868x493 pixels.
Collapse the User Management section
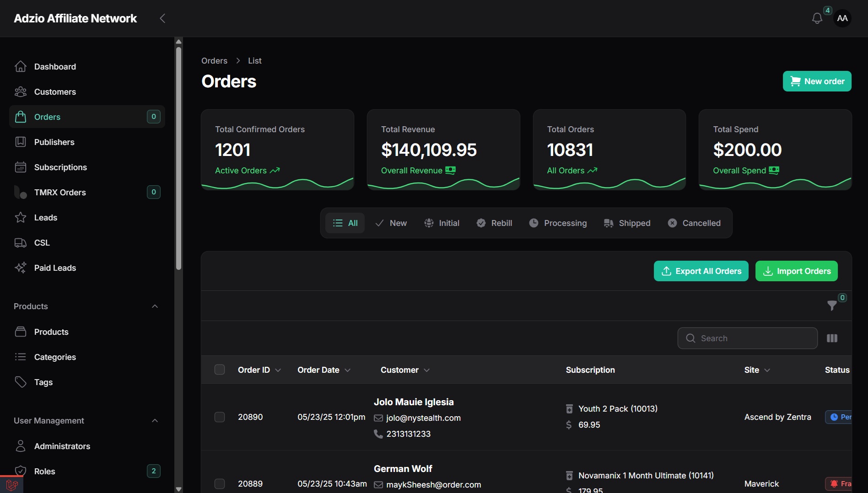pyautogui.click(x=155, y=421)
